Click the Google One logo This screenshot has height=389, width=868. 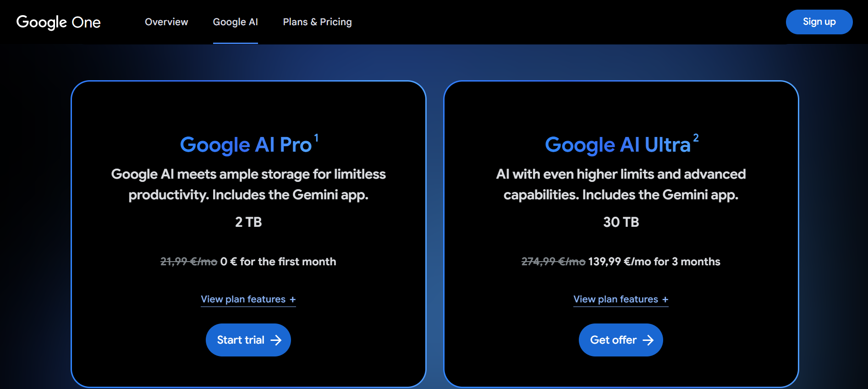tap(58, 22)
